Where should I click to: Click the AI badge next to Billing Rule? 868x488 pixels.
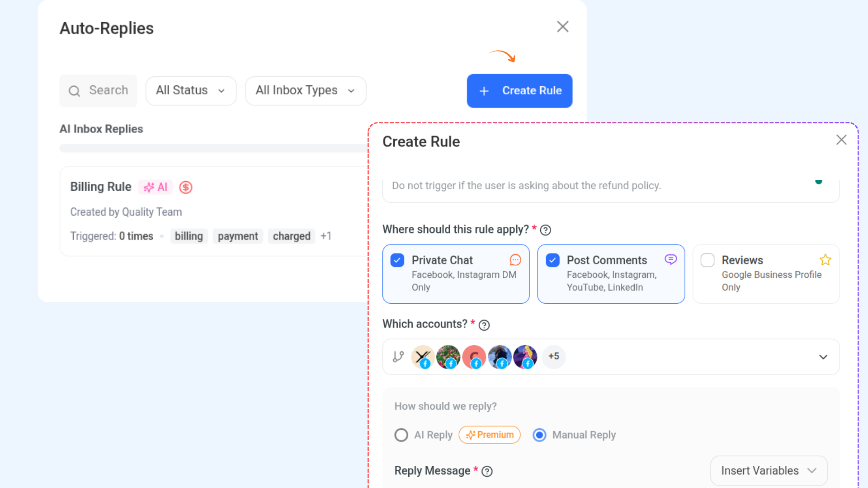coord(155,187)
